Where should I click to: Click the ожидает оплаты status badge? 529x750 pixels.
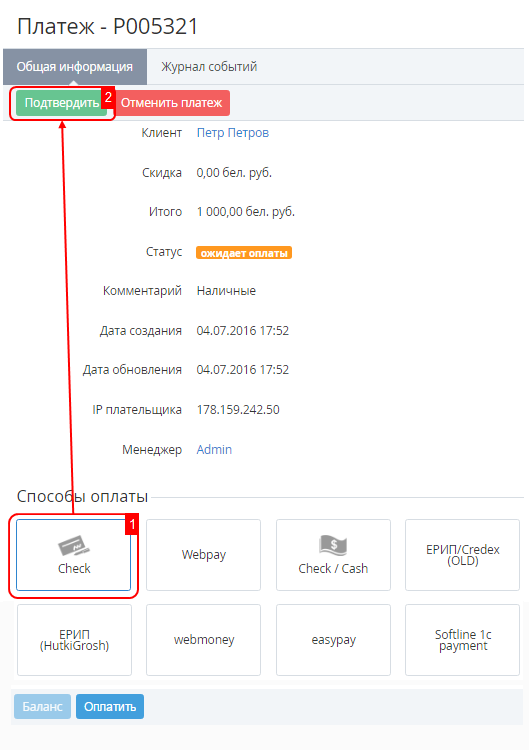coord(244,253)
